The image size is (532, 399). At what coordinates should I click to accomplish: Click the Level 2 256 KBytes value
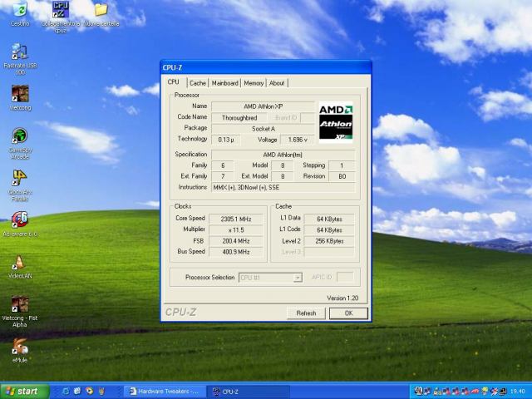pos(329,241)
